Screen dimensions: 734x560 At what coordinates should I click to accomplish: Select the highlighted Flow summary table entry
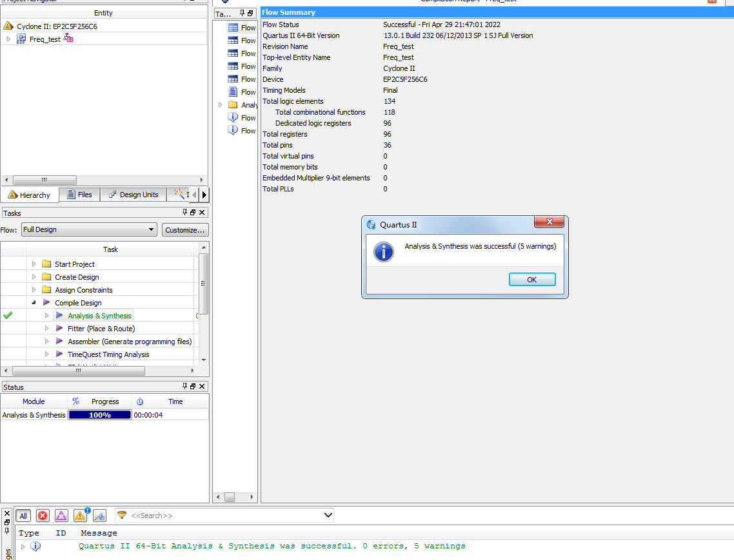point(242,28)
